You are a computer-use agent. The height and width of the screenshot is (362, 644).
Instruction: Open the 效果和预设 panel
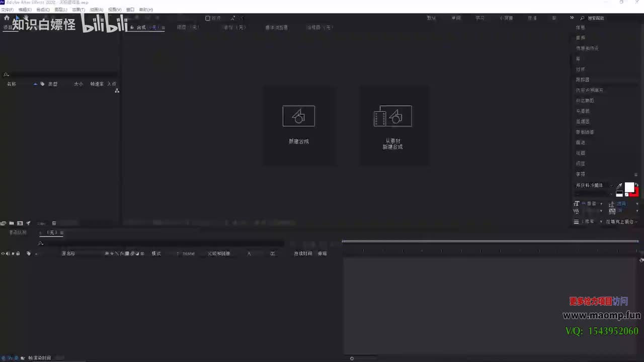587,48
